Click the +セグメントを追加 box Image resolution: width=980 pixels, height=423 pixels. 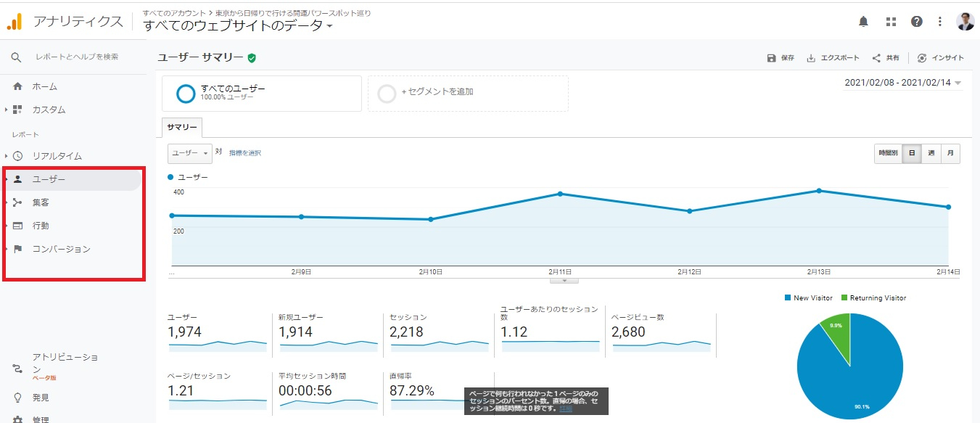point(468,94)
